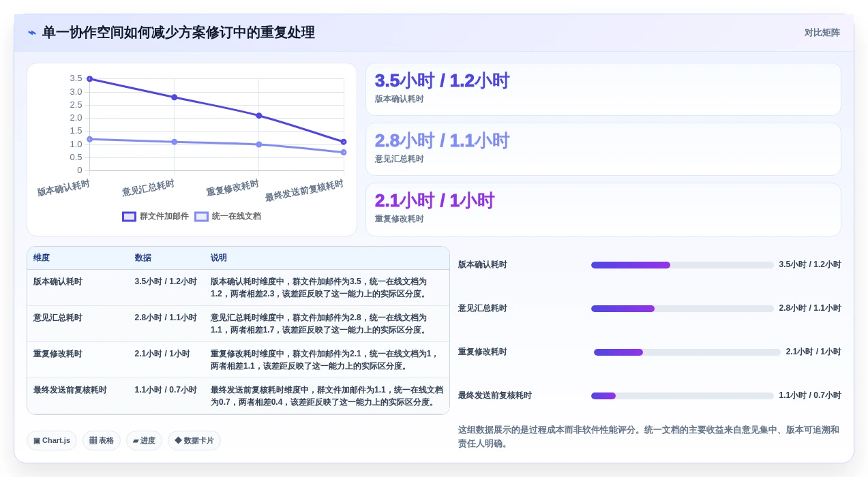
Task: Click the 维度 column header
Action: point(42,258)
